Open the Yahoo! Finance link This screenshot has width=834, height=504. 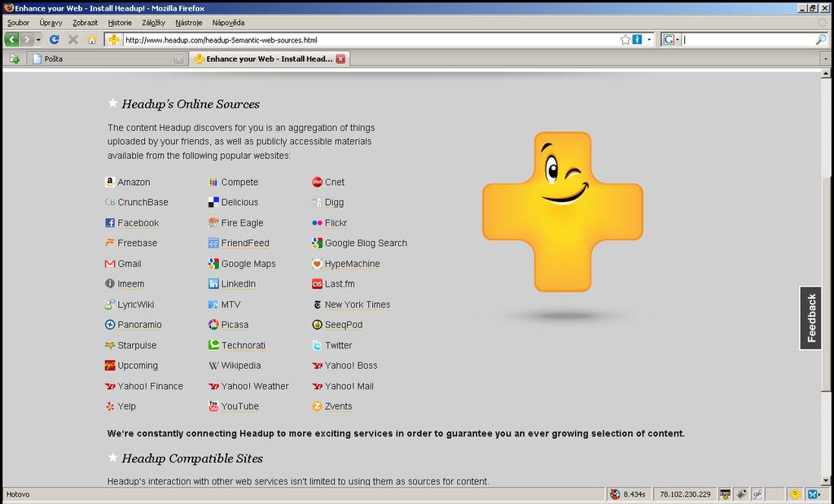(150, 387)
